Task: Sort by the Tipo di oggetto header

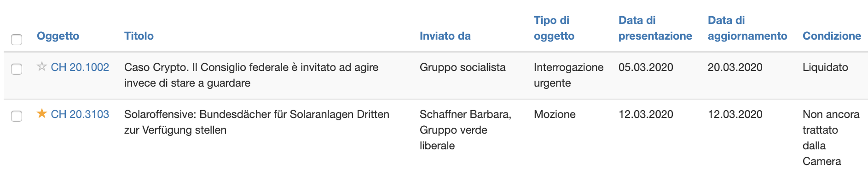Action: pyautogui.click(x=554, y=28)
